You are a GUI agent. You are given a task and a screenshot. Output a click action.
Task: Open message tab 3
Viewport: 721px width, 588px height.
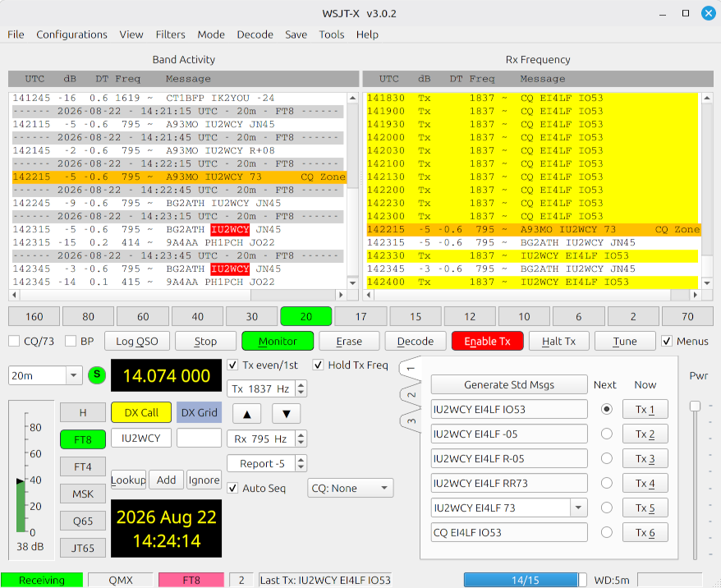411,420
